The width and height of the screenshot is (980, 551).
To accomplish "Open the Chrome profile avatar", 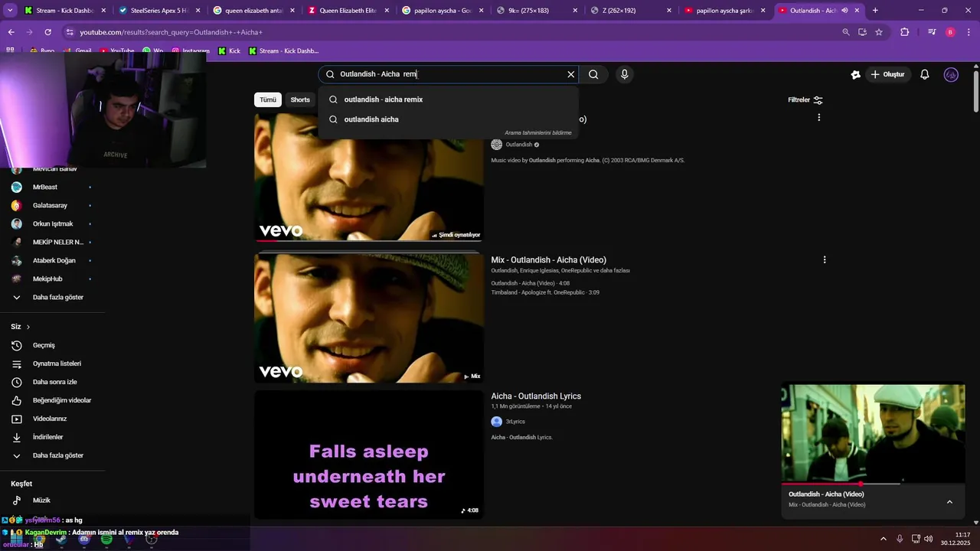I will [950, 32].
